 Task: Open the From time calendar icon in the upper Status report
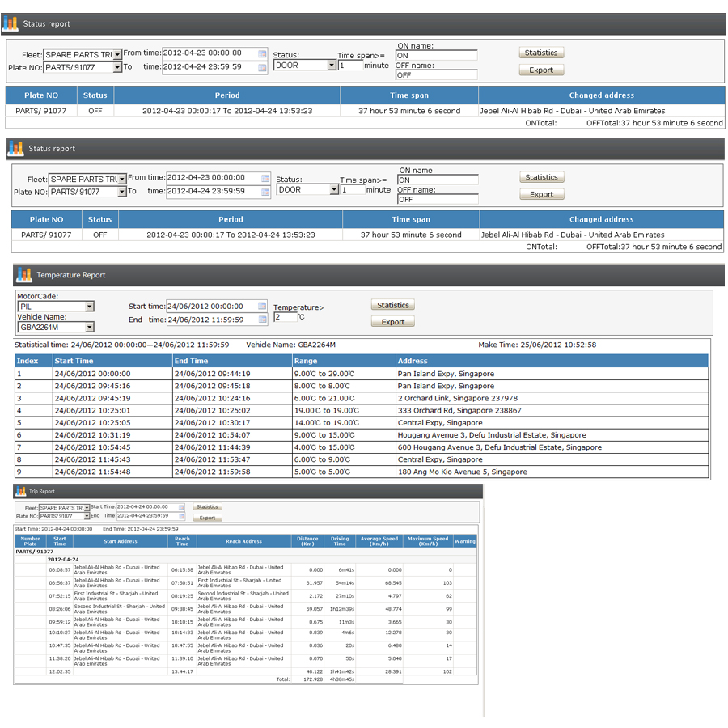coord(262,54)
